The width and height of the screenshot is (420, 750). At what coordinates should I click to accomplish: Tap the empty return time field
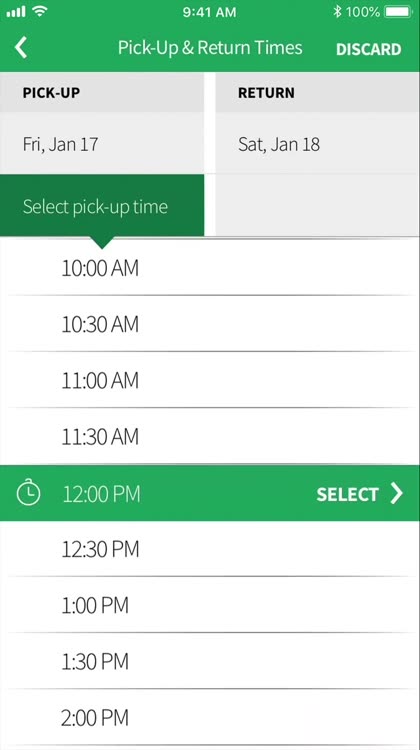[x=318, y=205]
